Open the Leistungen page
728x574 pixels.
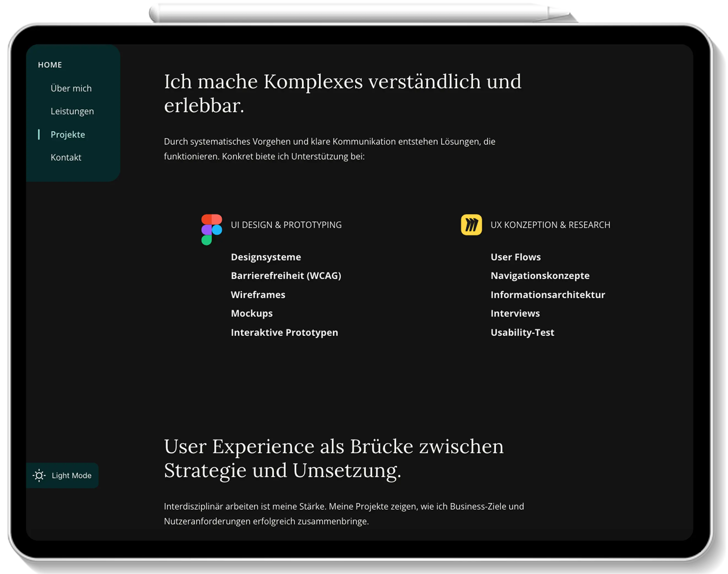72,111
